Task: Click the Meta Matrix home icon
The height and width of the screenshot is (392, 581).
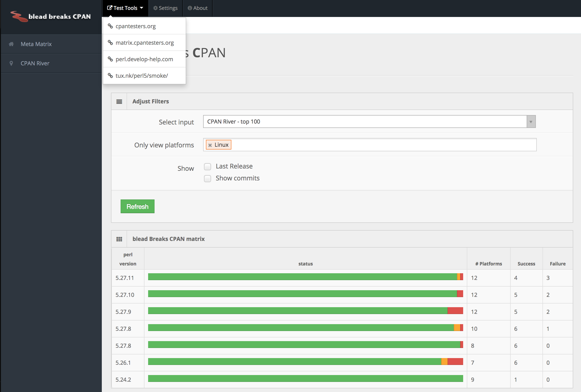Action: click(x=11, y=44)
